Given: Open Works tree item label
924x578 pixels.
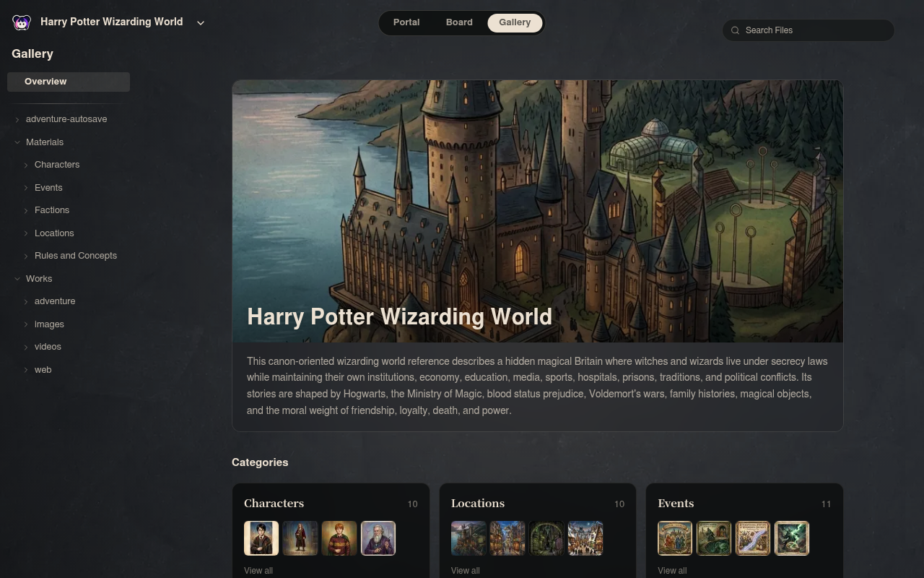Looking at the screenshot, I should coord(39,279).
